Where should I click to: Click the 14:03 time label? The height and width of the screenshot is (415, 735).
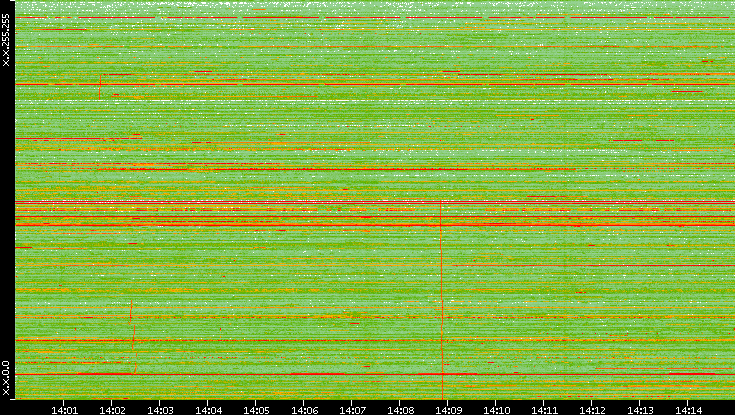(x=161, y=409)
